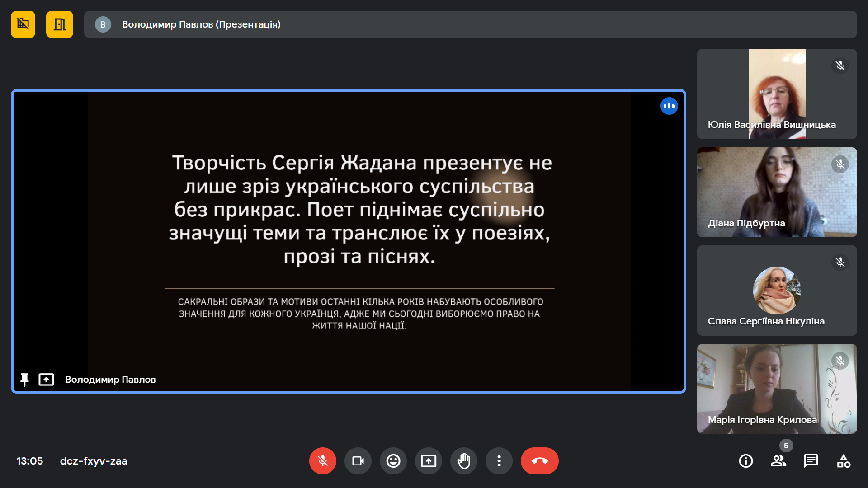
Task: Click the meeting code dcz-fxyv-zaa
Action: coord(94,461)
